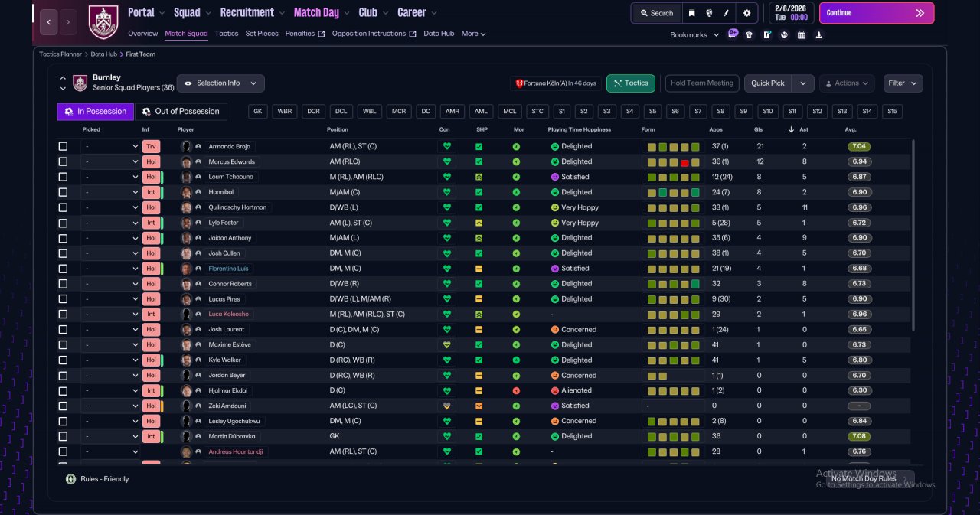The height and width of the screenshot is (515, 980).
Task: Click the vertical scrollbar of player list
Action: pyautogui.click(x=913, y=234)
